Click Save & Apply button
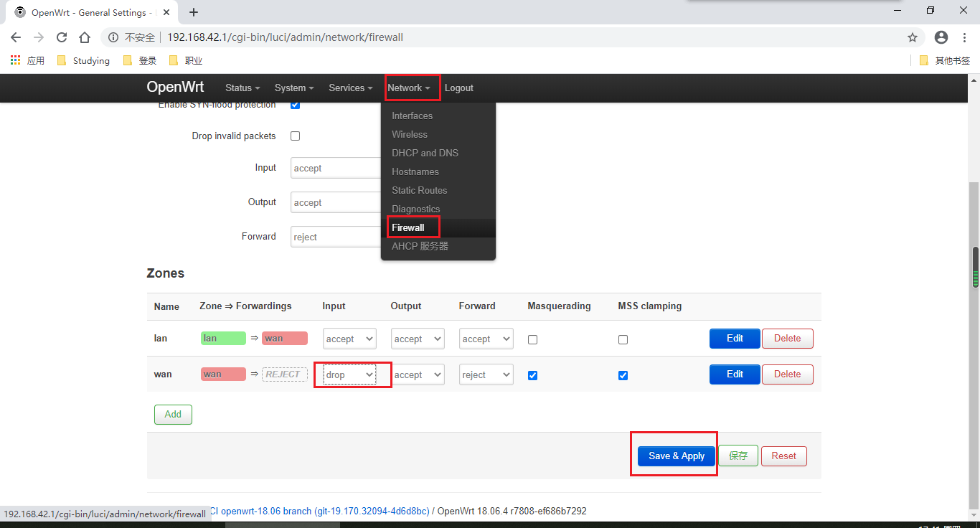 (677, 456)
